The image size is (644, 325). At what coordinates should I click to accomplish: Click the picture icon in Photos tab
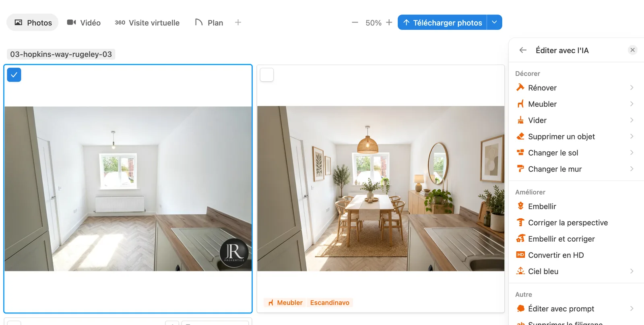pyautogui.click(x=19, y=23)
